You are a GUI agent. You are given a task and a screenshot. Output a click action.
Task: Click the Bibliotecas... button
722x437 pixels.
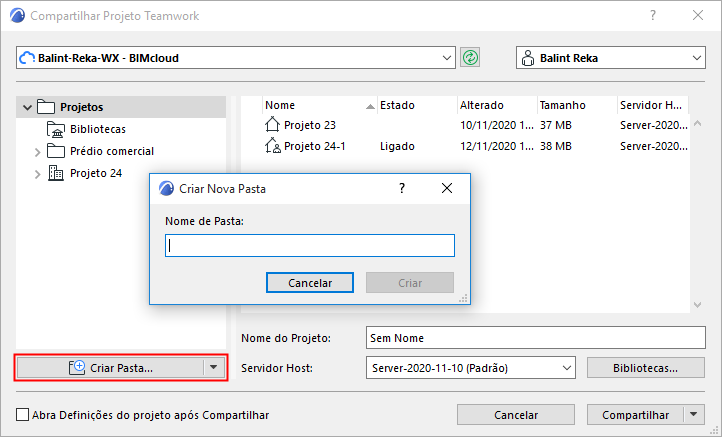(x=647, y=368)
